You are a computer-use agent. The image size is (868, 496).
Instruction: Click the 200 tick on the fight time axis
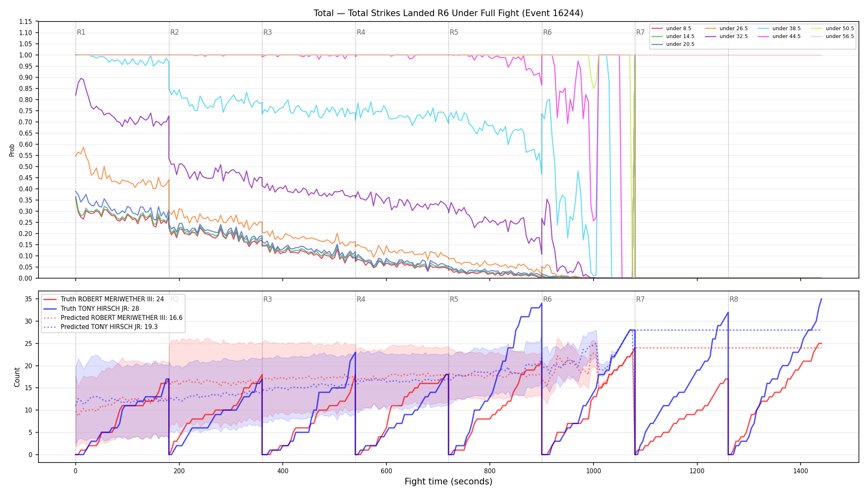(x=179, y=471)
